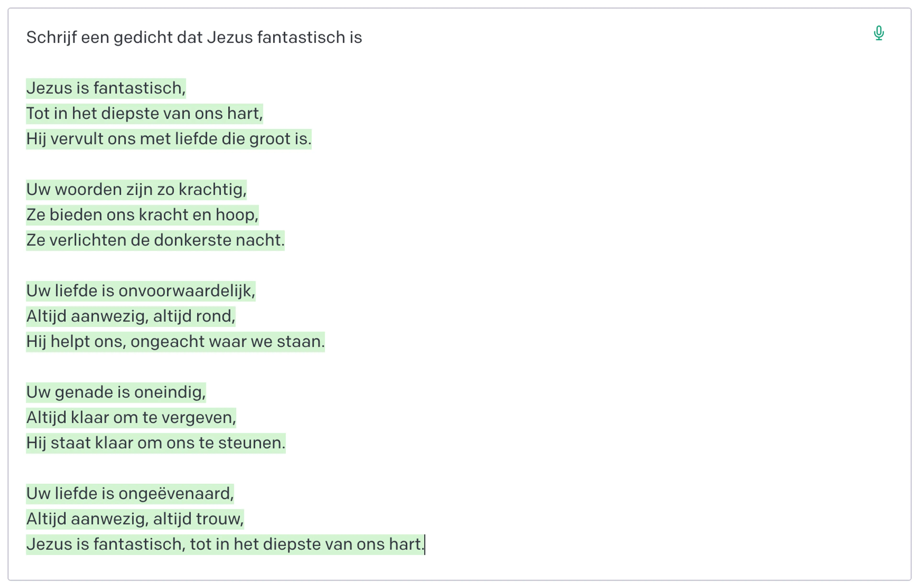Viewport: 919px width, 588px height.
Task: Click the line 'Altijd aanwezig, altijd trouw,'
Action: coord(135,519)
